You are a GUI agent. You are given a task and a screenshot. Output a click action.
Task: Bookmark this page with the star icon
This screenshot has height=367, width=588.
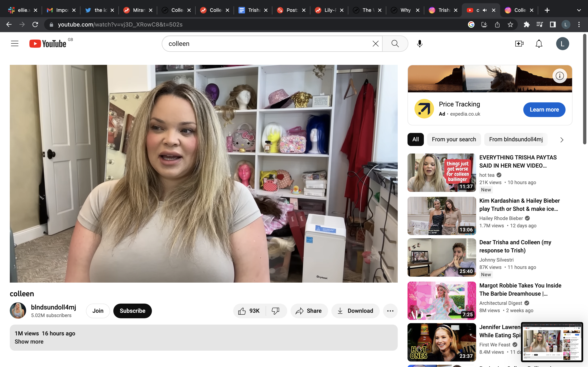point(510,24)
